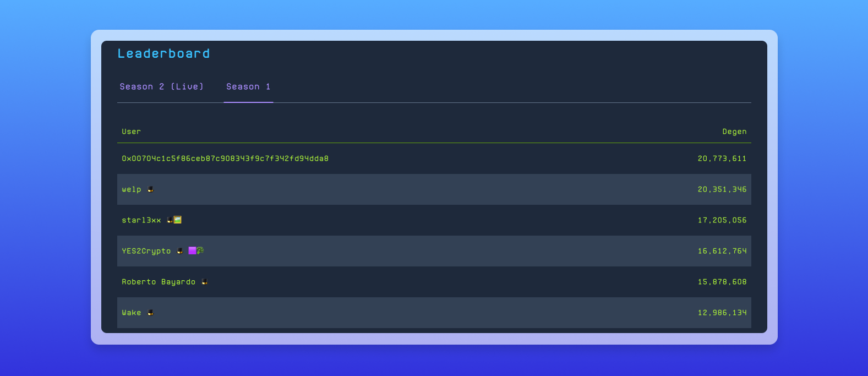This screenshot has width=868, height=376.
Task: Click the top hat emoji next to welp
Action: (150, 189)
